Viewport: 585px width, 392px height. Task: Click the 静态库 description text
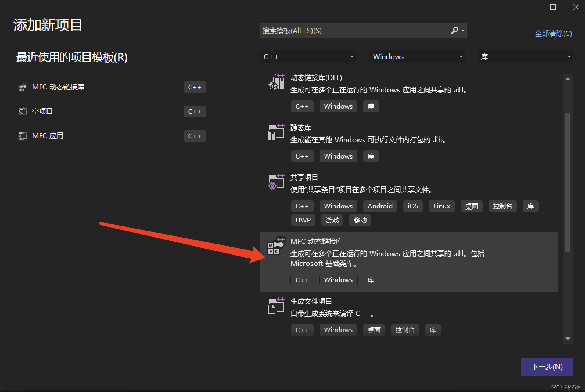tap(368, 140)
